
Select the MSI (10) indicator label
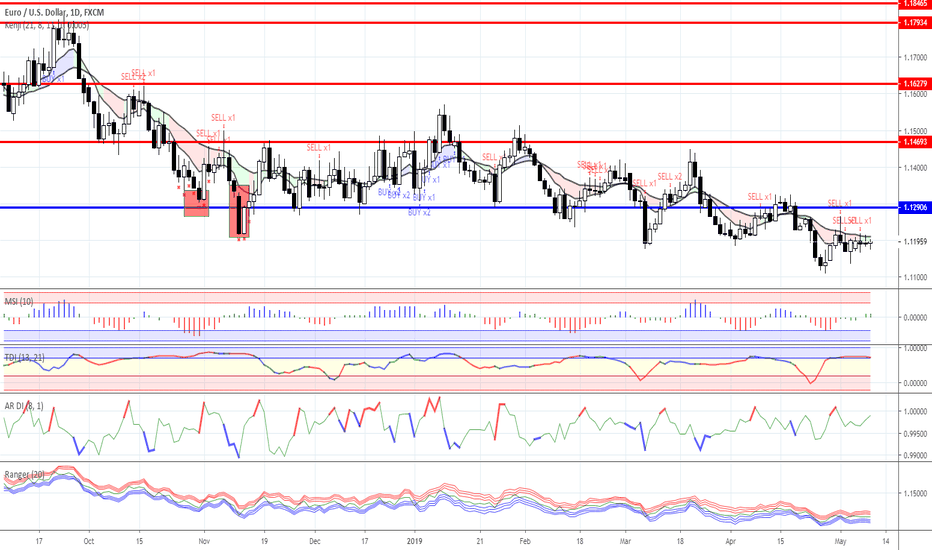click(19, 301)
